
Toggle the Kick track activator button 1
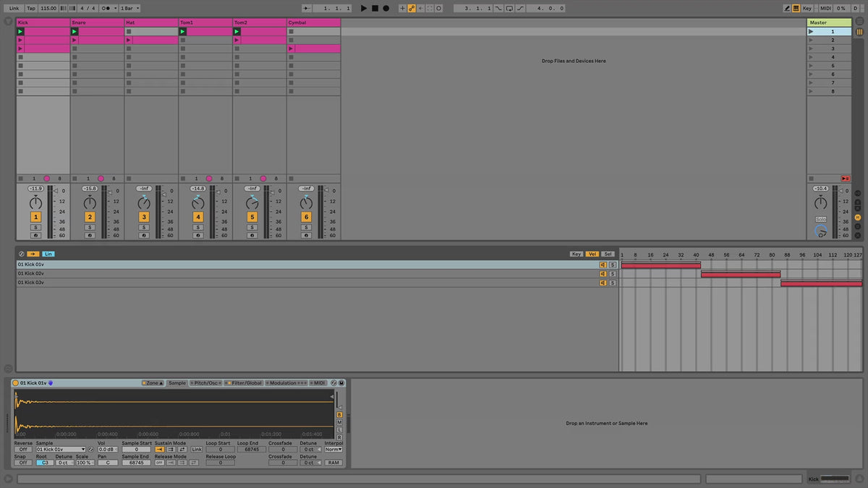pyautogui.click(x=35, y=217)
